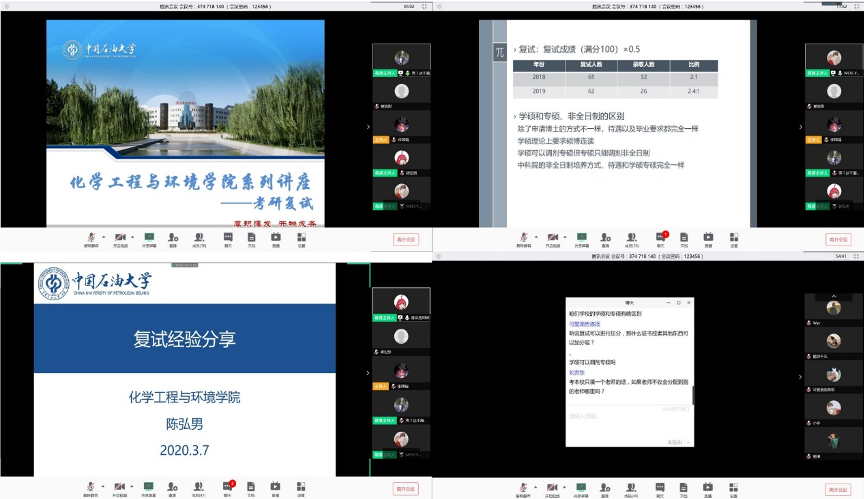Expand audio options arrow in chat-popup meeting window
The image size is (864, 499).
(536, 487)
